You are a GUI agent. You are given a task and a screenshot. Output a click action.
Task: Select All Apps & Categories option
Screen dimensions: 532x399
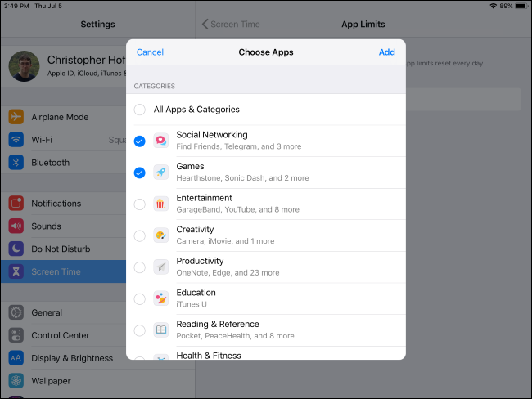coord(139,110)
